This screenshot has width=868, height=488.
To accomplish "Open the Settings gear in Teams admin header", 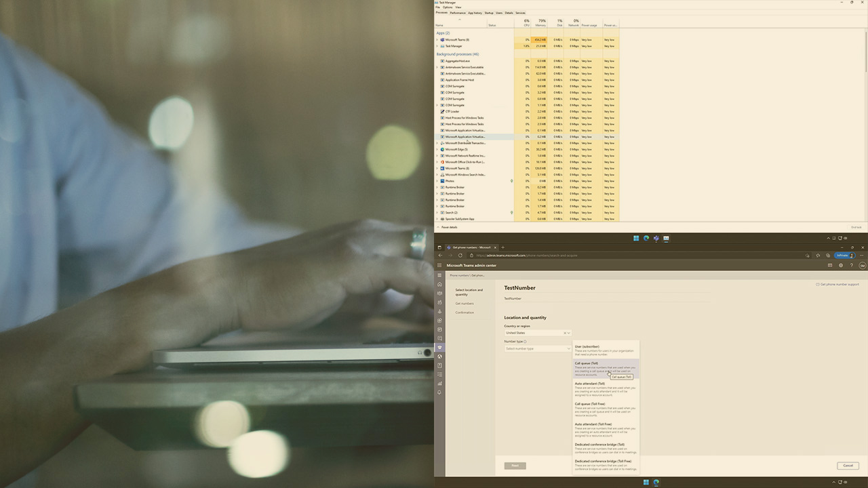I will coord(841,266).
